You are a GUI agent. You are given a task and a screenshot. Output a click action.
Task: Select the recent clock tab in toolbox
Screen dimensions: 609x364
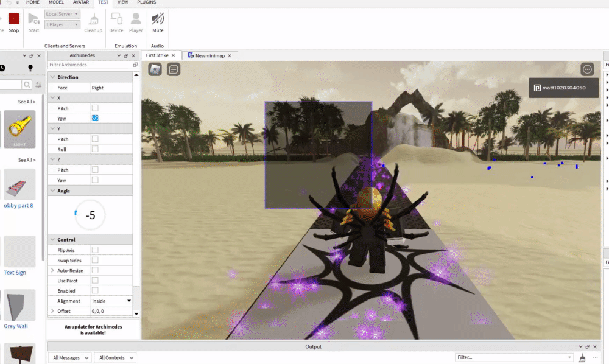pos(2,68)
